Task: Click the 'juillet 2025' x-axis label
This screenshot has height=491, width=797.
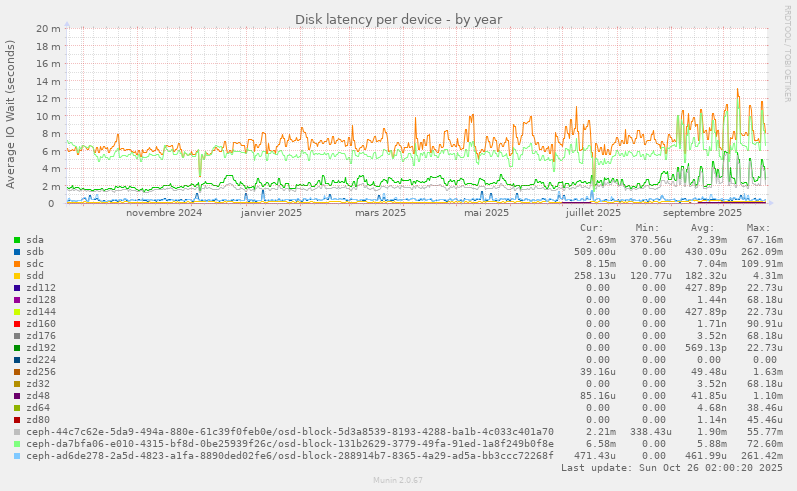Action: [593, 212]
